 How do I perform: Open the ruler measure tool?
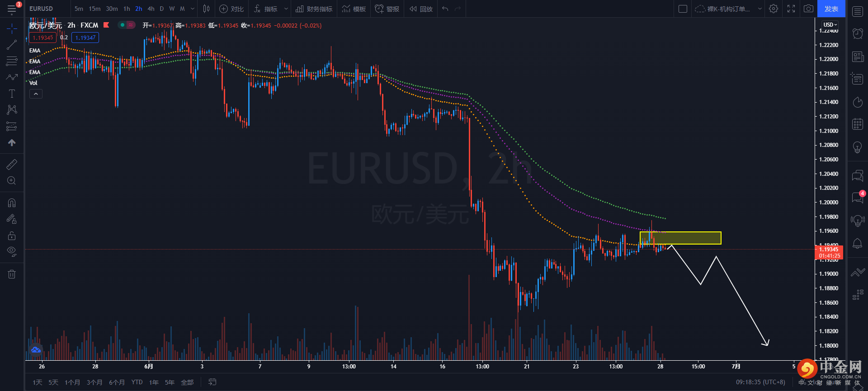pyautogui.click(x=12, y=165)
